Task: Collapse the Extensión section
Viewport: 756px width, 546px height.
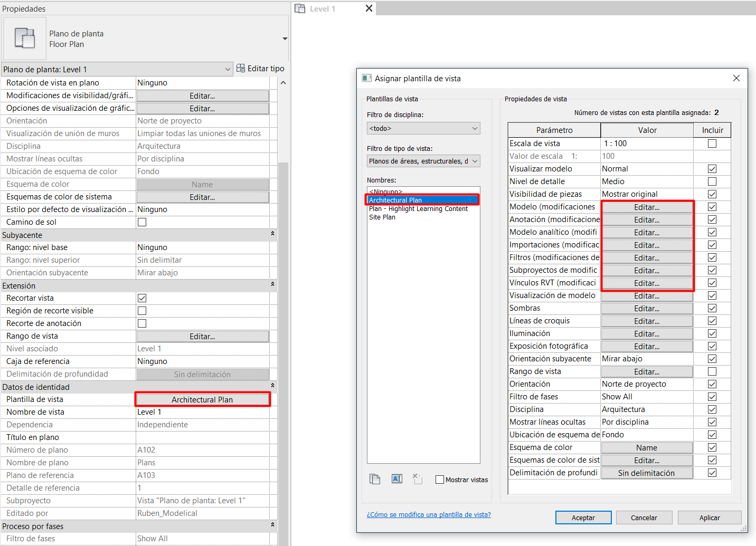Action: [x=272, y=284]
